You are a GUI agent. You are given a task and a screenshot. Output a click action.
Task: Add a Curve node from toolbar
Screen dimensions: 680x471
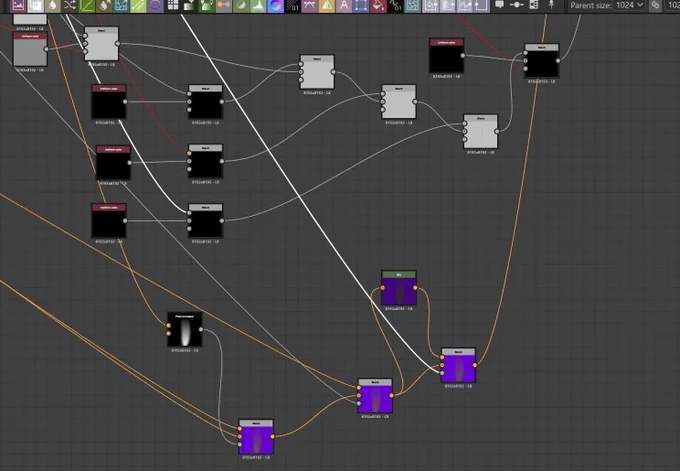coord(87,5)
